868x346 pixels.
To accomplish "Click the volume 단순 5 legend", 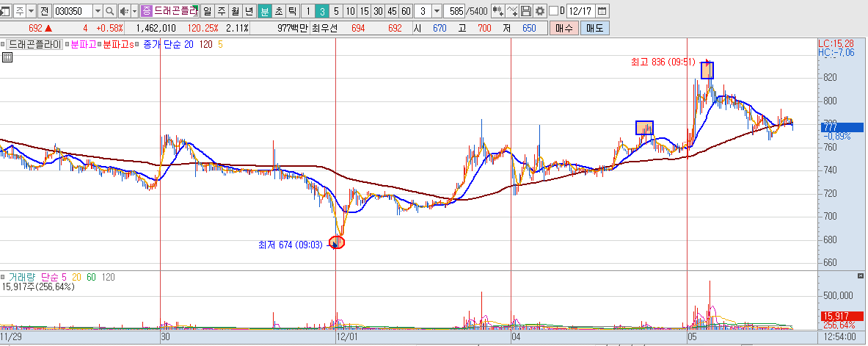I will click(x=54, y=277).
